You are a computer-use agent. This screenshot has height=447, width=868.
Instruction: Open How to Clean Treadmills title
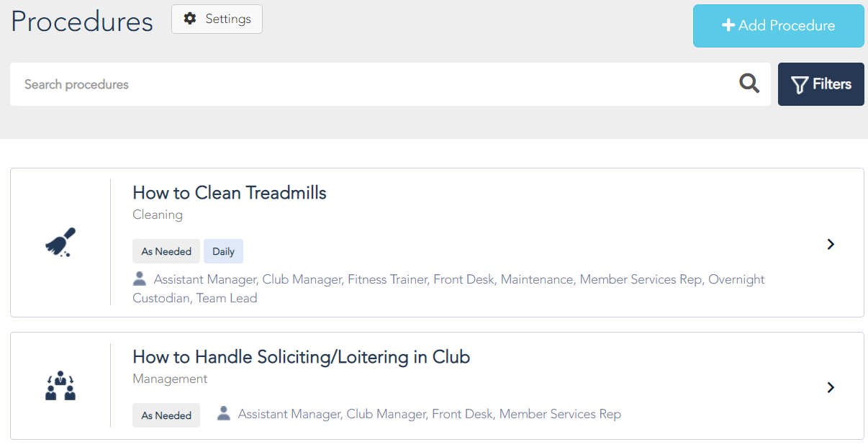230,193
